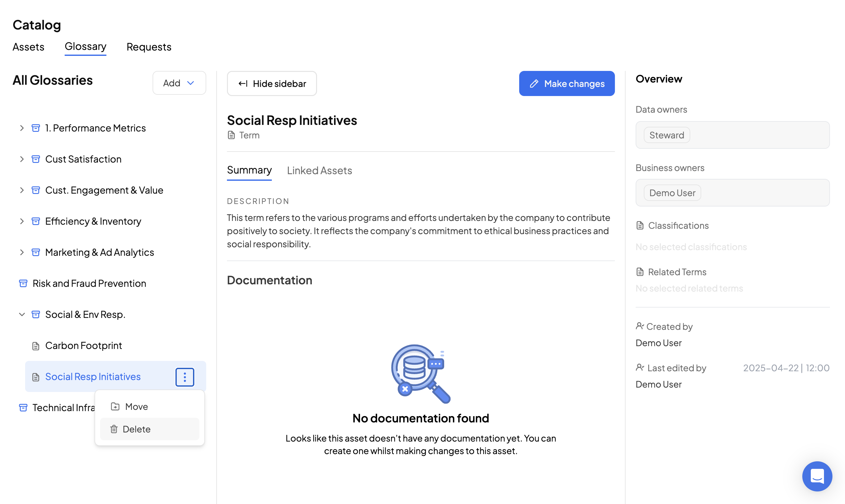The image size is (845, 504).
Task: Click the Classifications document icon
Action: pyautogui.click(x=640, y=226)
